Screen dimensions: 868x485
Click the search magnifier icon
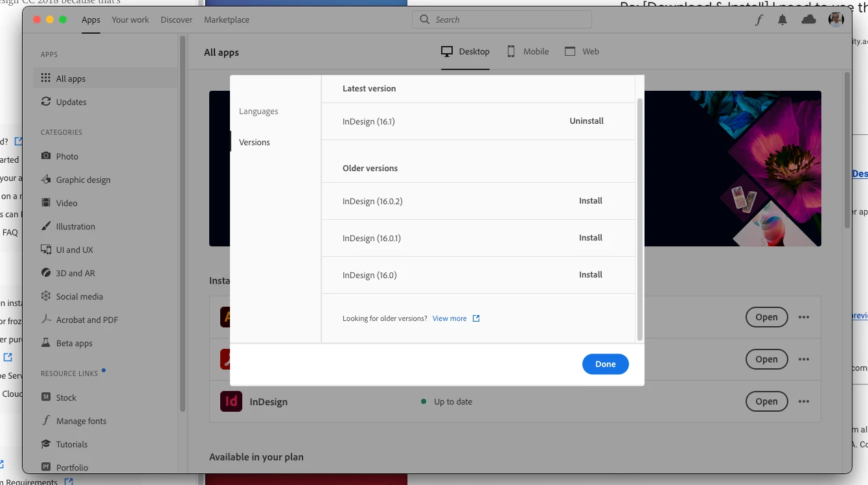(424, 19)
